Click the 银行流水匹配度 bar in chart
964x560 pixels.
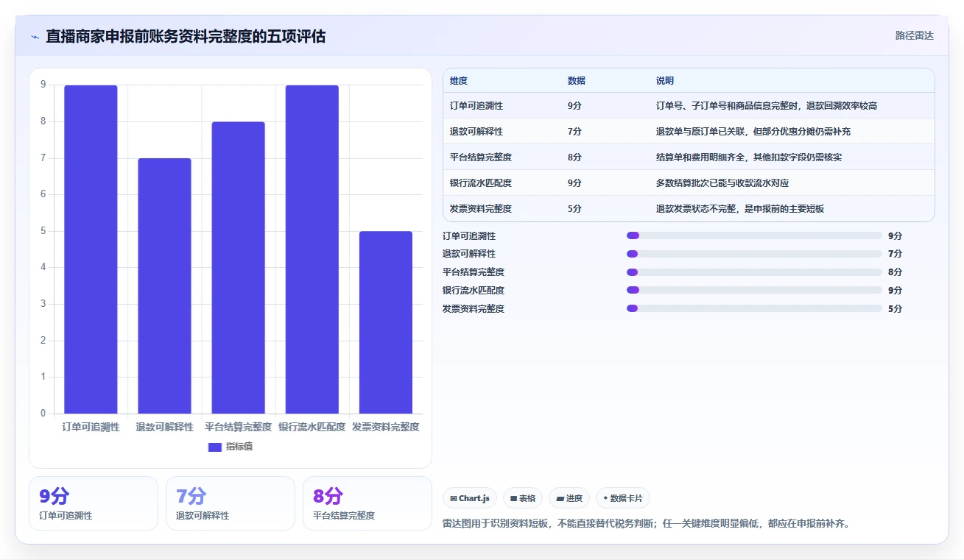[312, 249]
